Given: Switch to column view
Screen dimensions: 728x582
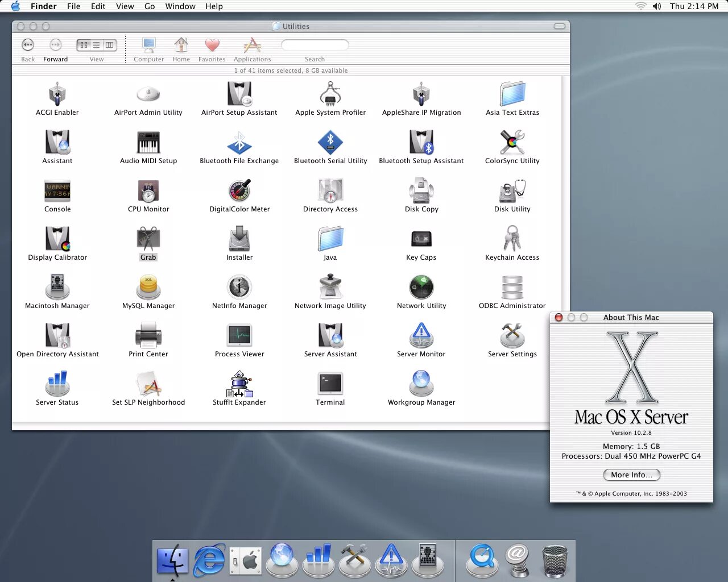Looking at the screenshot, I should [x=109, y=44].
